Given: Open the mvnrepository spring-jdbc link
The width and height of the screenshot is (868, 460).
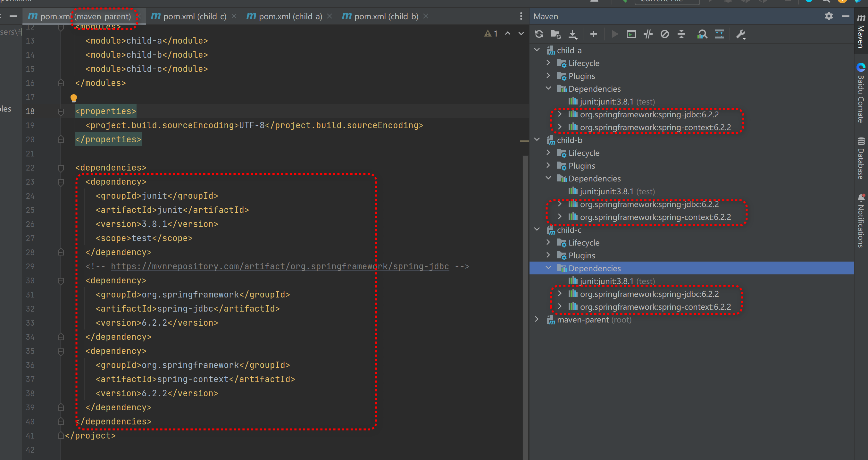Looking at the screenshot, I should (x=280, y=266).
